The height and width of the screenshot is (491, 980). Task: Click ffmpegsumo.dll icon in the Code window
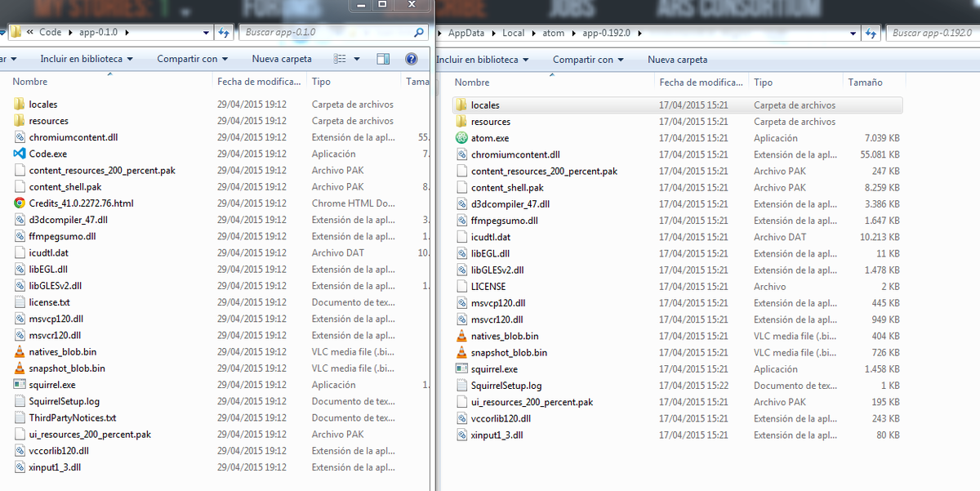coord(20,236)
